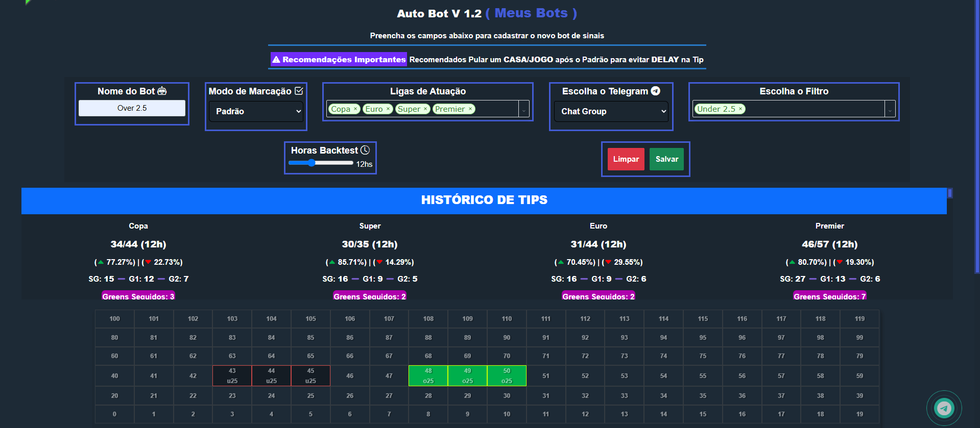Click grid cell number 37
980x428 pixels.
tap(781, 396)
